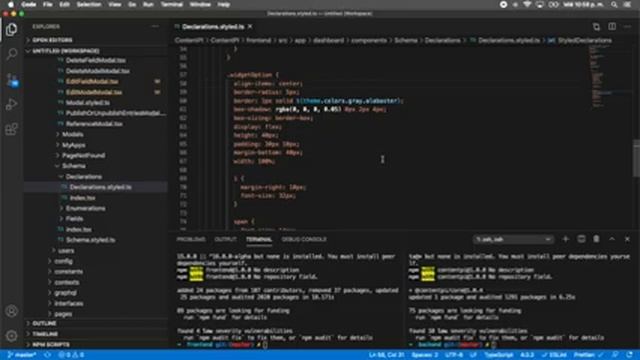Click Ln/Col cursor position in status bar
The image size is (640, 360).
tap(387, 355)
